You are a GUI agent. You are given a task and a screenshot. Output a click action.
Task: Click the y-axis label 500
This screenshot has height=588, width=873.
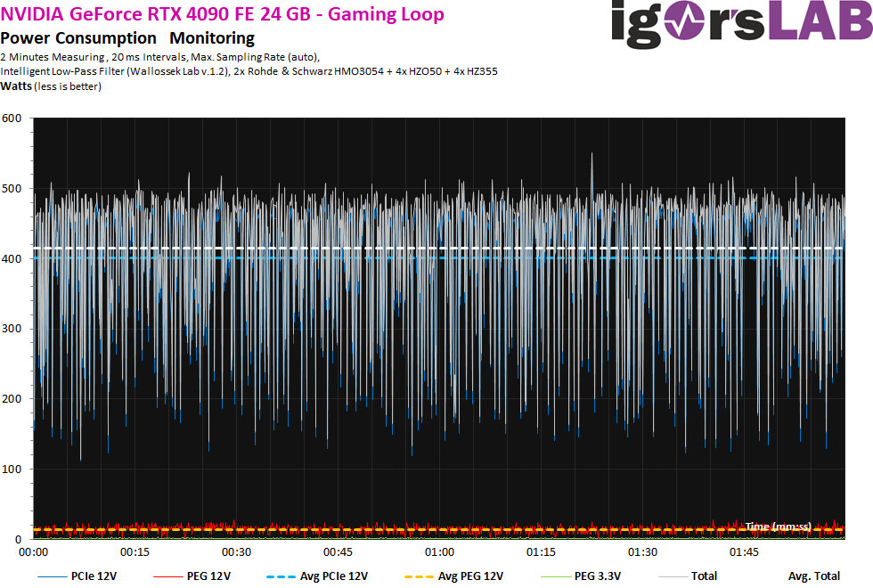[x=12, y=189]
